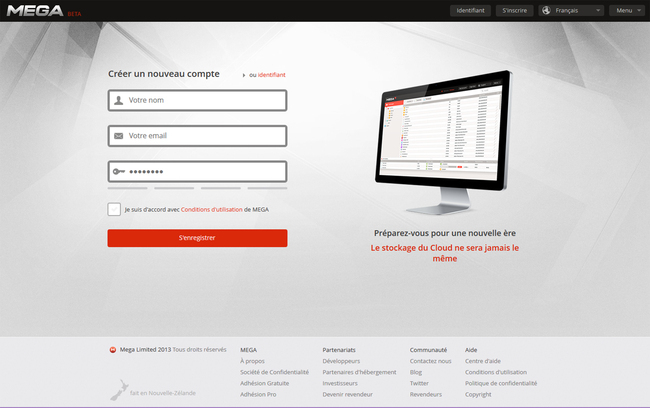Open Société de Confidentialité link
The height and width of the screenshot is (408, 650).
[x=274, y=372]
